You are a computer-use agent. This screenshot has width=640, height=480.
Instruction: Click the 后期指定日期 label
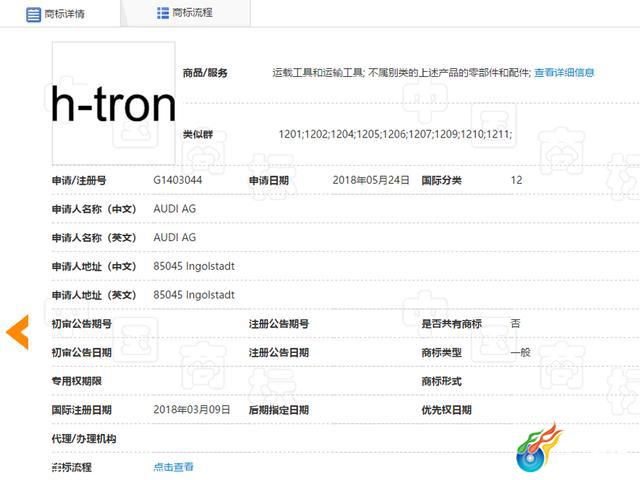(x=279, y=410)
